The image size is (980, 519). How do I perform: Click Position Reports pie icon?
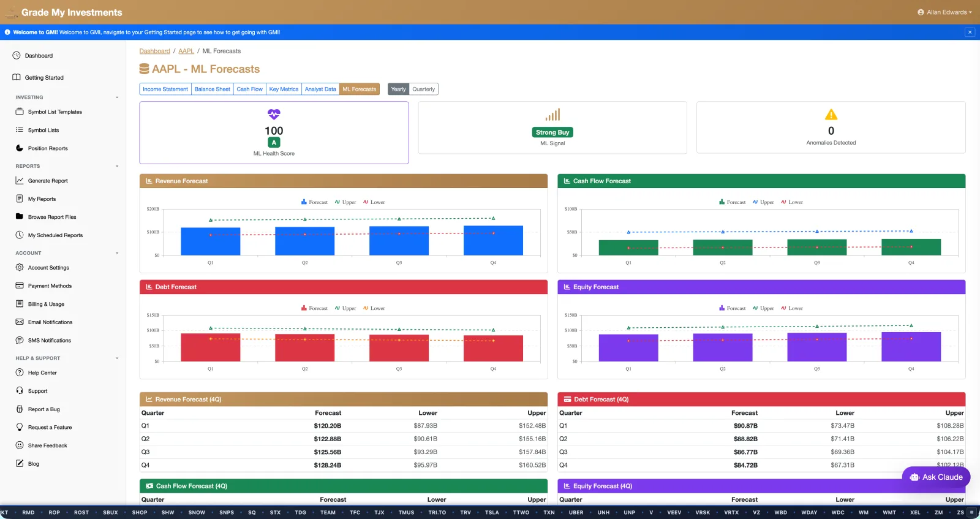point(20,148)
